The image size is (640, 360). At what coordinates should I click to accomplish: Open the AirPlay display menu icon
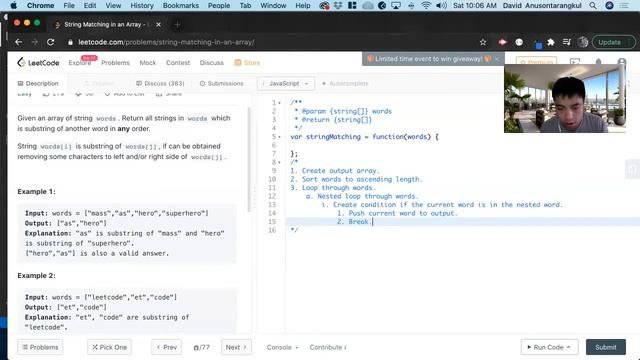(x=396, y=5)
